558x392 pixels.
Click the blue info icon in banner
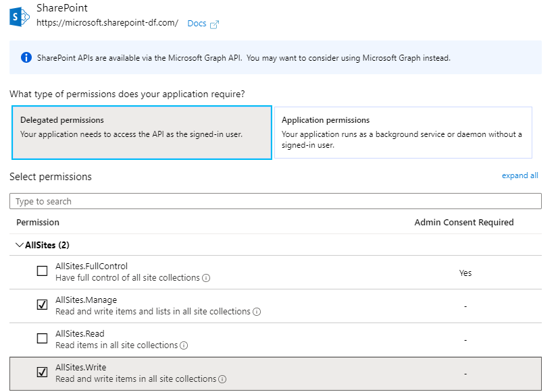26,57
